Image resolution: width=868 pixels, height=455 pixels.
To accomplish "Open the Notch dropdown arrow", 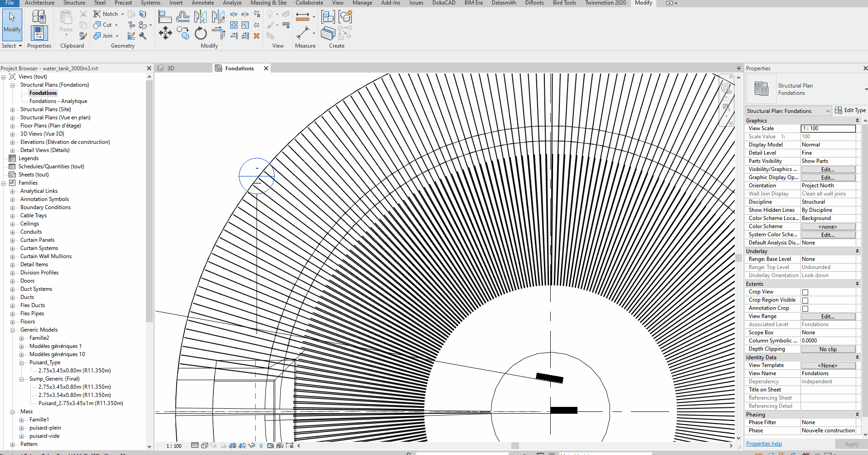I will (x=122, y=14).
